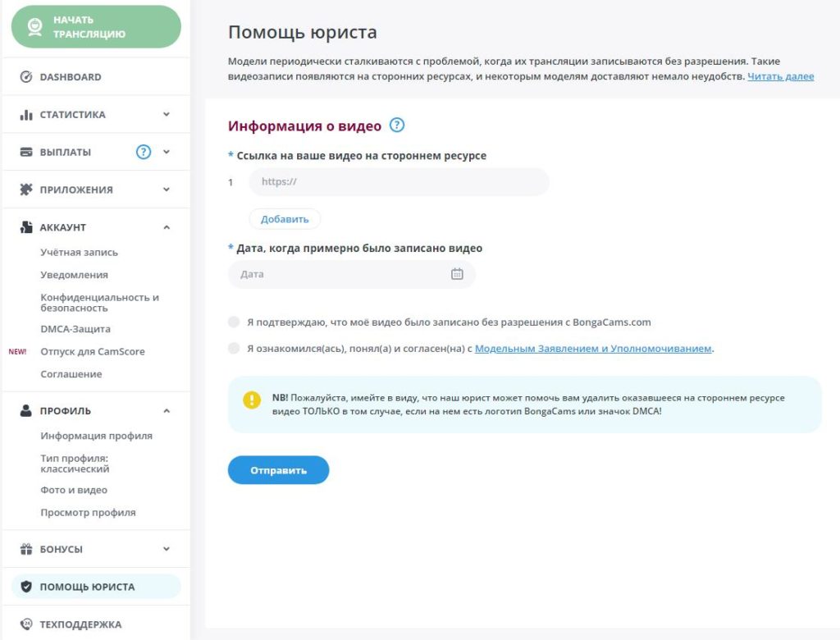This screenshot has height=640, width=840.
Task: Open Отпуск для CamScore page
Action: tap(93, 351)
